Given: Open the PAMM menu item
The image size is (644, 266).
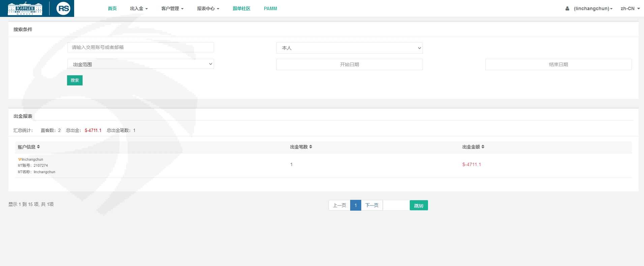Looking at the screenshot, I should 270,9.
